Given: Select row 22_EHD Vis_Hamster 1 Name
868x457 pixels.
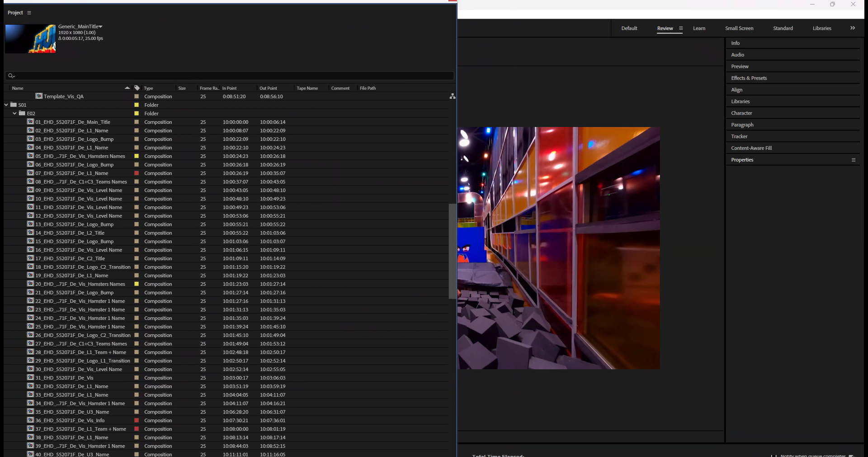Looking at the screenshot, I should pyautogui.click(x=226, y=301).
